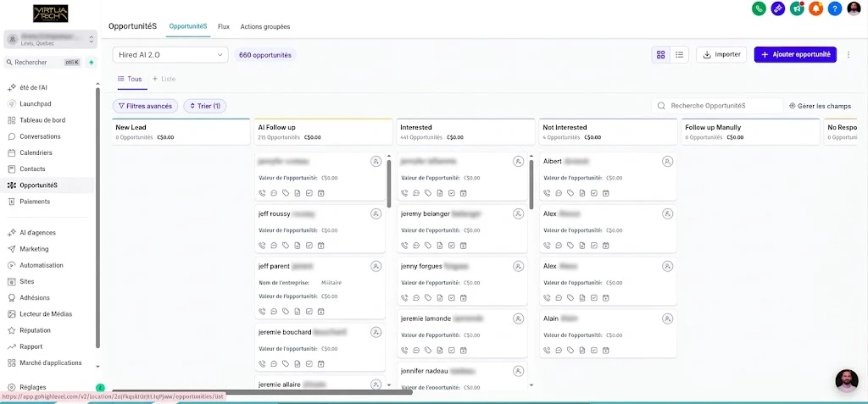Click the task checkmark icon on jeff roussy card
The image size is (868, 404).
(x=309, y=245)
